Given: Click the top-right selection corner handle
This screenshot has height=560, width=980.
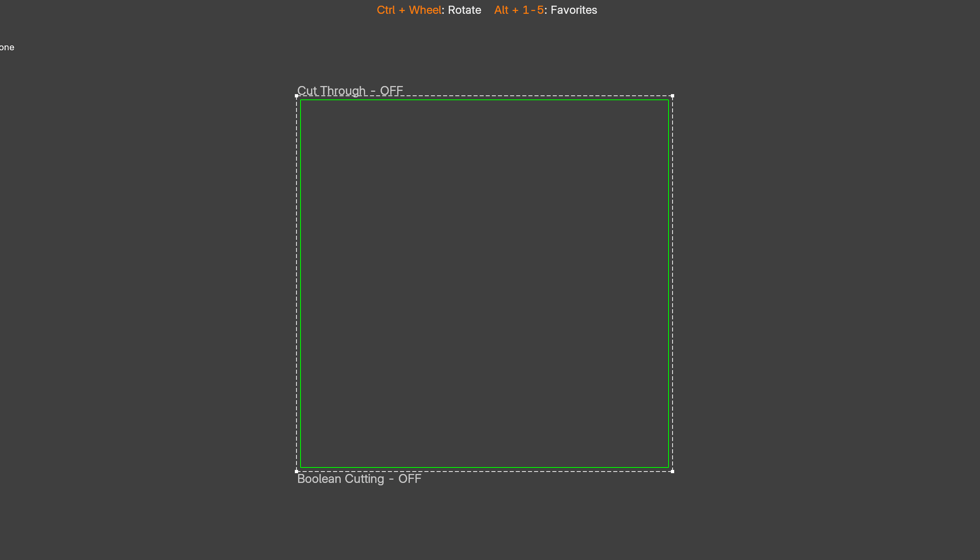Looking at the screenshot, I should coord(673,96).
